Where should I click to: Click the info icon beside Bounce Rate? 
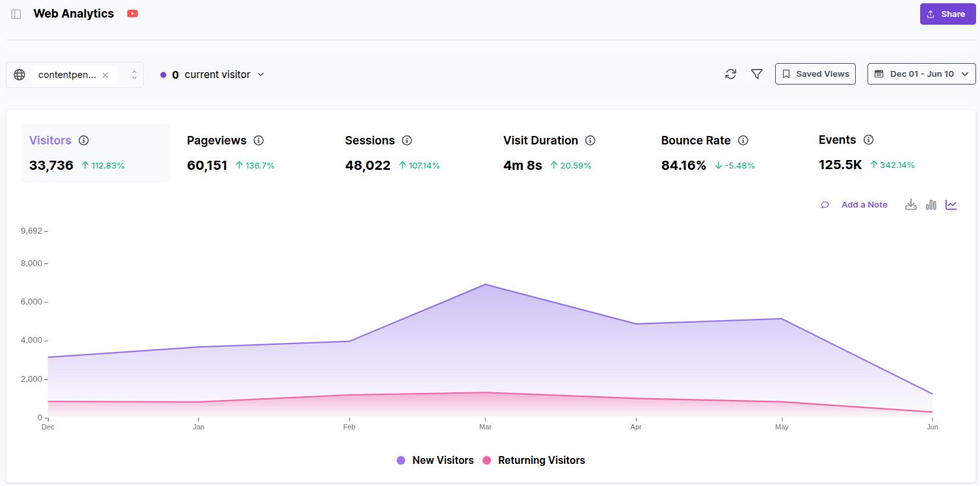pyautogui.click(x=743, y=141)
